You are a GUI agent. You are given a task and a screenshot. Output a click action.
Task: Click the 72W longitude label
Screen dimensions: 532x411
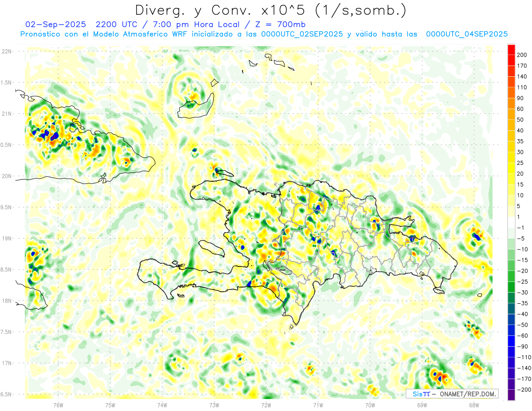click(x=266, y=405)
